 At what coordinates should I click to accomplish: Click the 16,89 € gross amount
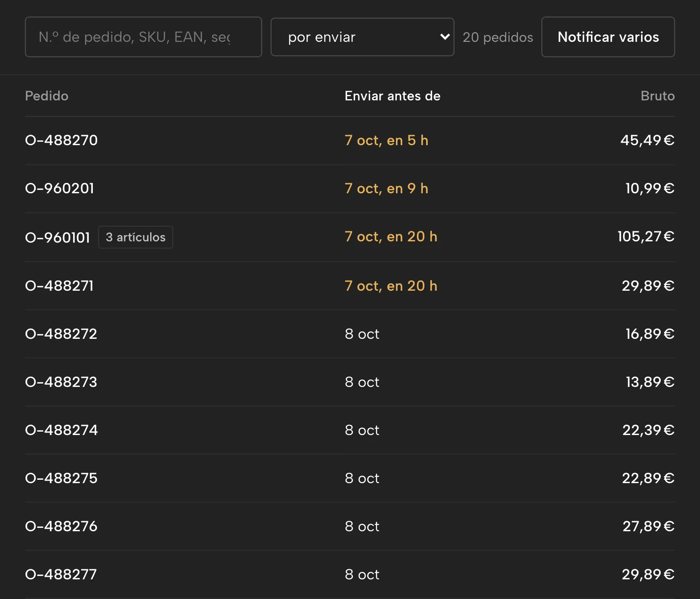[650, 334]
